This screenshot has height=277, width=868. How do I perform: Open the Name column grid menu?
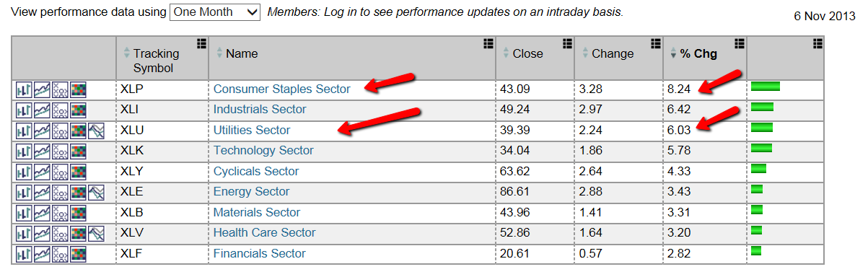click(x=487, y=43)
